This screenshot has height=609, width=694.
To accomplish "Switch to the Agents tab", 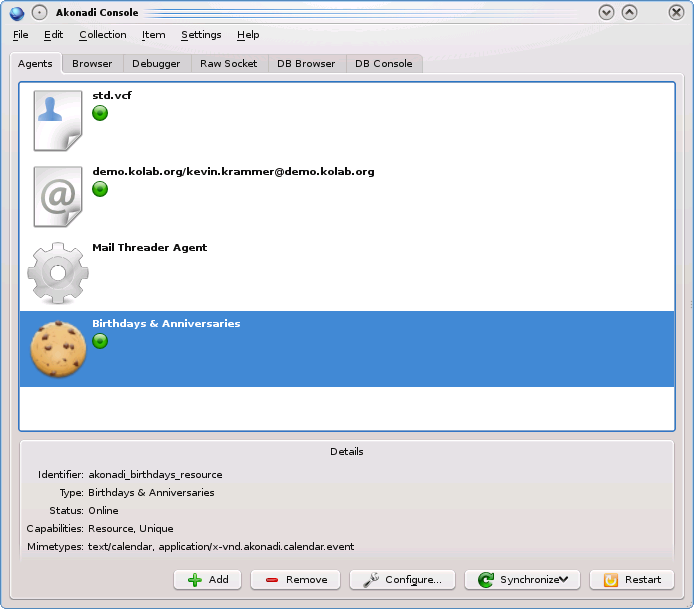I will point(35,64).
